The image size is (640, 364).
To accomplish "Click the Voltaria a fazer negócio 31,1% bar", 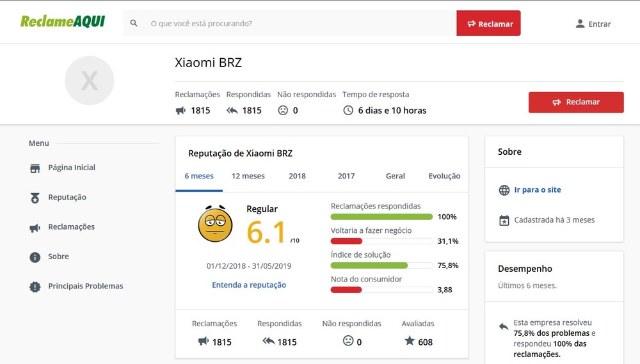I will [381, 241].
